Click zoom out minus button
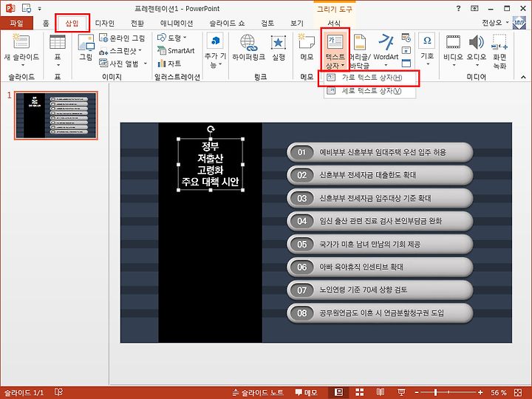This screenshot has height=399, width=532. point(417,392)
